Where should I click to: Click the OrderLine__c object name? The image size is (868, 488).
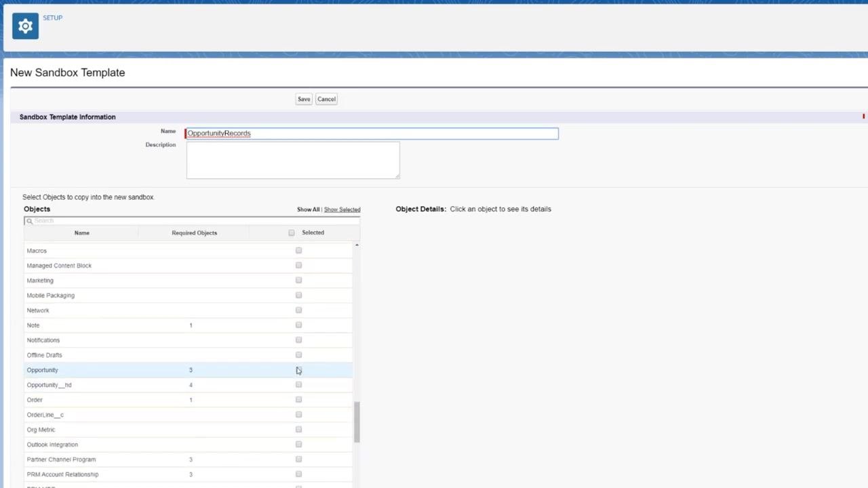45,415
